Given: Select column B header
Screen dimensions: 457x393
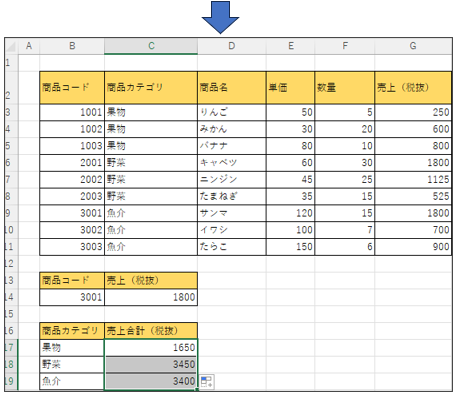Looking at the screenshot, I should (72, 46).
